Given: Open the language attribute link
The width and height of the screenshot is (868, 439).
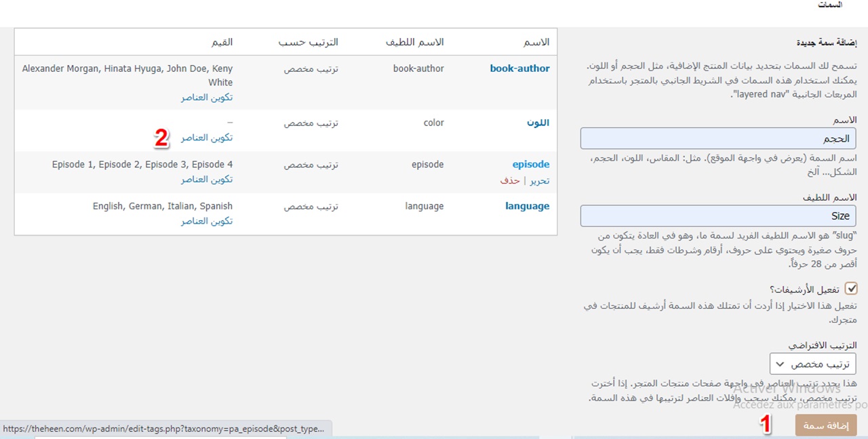Looking at the screenshot, I should tap(527, 207).
